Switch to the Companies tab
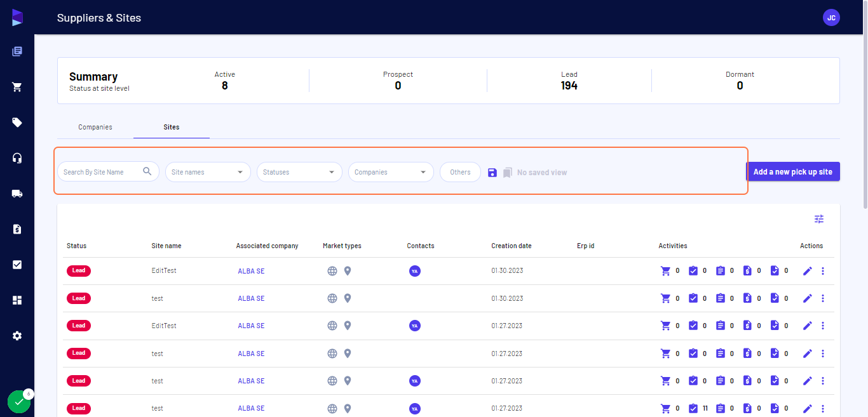The width and height of the screenshot is (868, 417). click(95, 127)
